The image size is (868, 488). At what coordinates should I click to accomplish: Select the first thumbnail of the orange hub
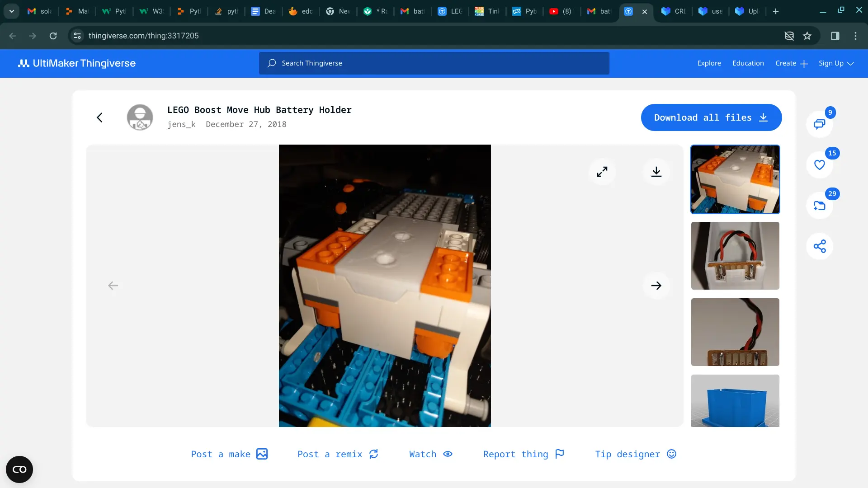pyautogui.click(x=735, y=179)
